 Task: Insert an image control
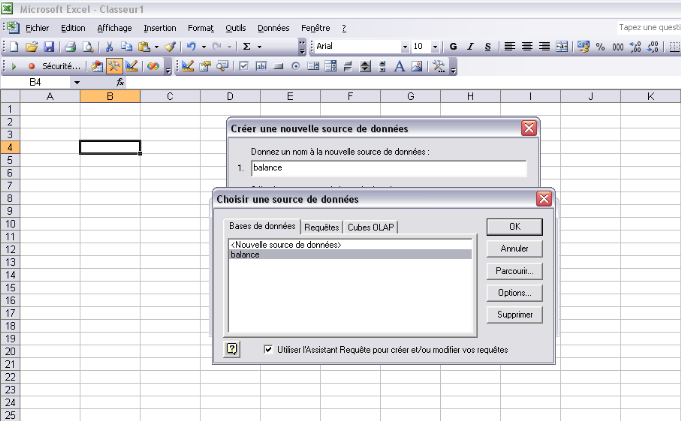click(x=417, y=66)
